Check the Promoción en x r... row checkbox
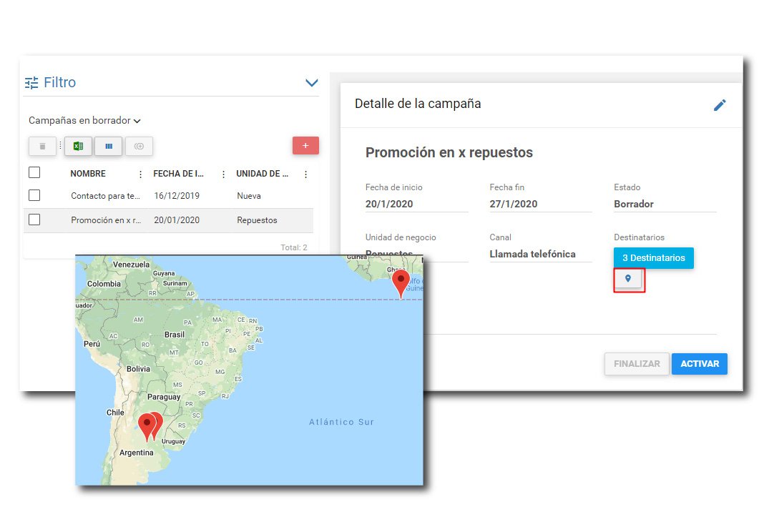 (34, 220)
